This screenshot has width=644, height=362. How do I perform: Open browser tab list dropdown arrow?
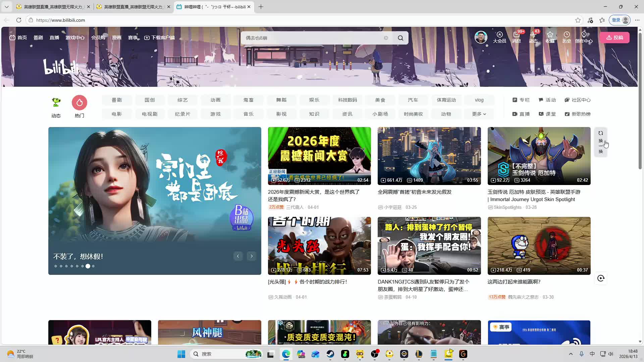tap(6, 7)
